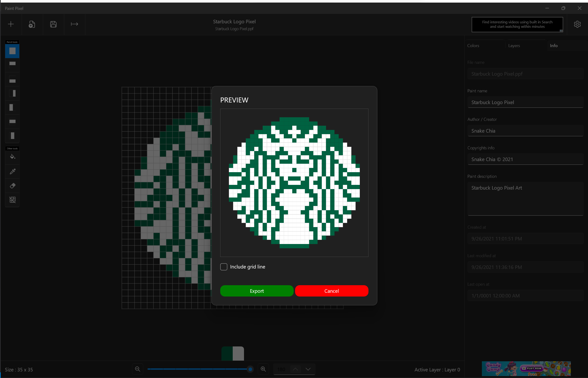The height and width of the screenshot is (378, 588).
Task: Click the save floppy disk icon
Action: click(x=53, y=24)
